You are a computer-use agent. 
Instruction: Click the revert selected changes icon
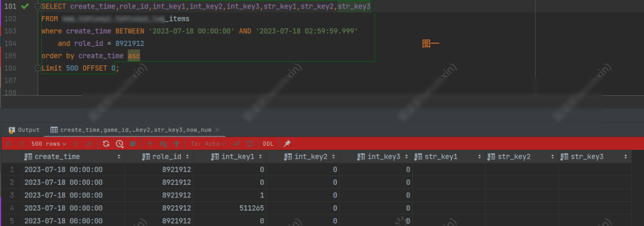[163, 144]
